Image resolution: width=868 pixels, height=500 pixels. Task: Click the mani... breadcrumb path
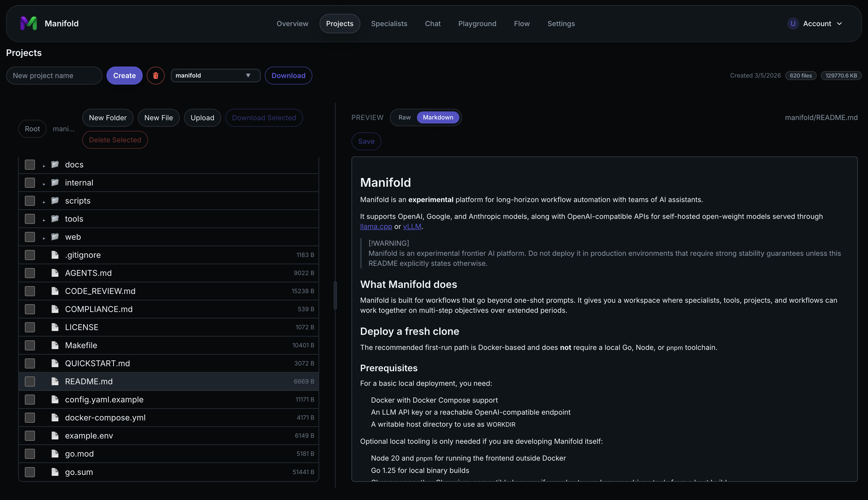(64, 129)
